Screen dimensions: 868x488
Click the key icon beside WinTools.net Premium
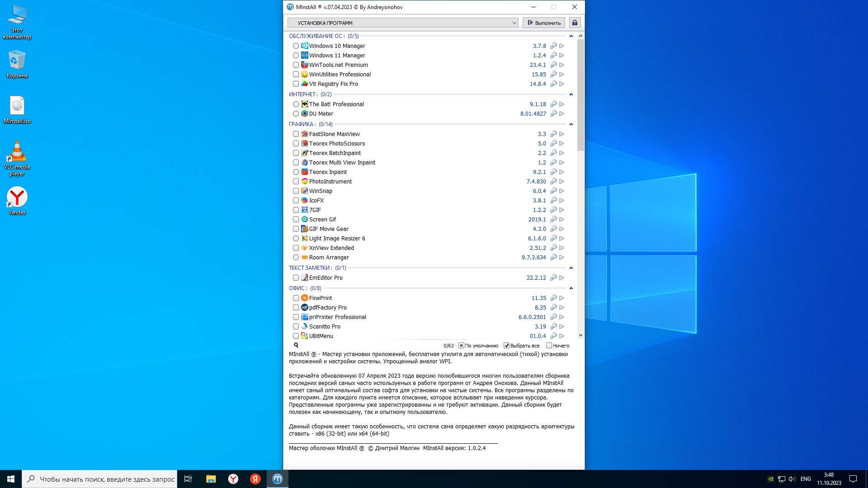click(553, 65)
